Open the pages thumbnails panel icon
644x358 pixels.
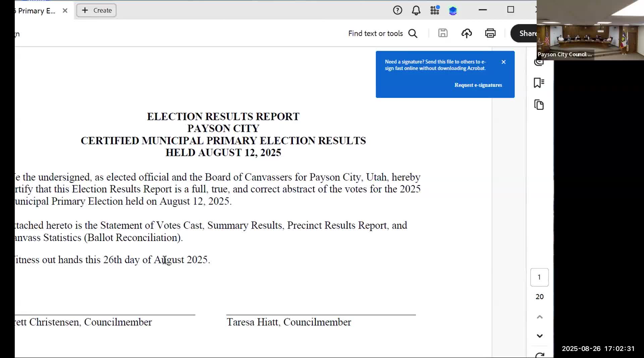539,105
